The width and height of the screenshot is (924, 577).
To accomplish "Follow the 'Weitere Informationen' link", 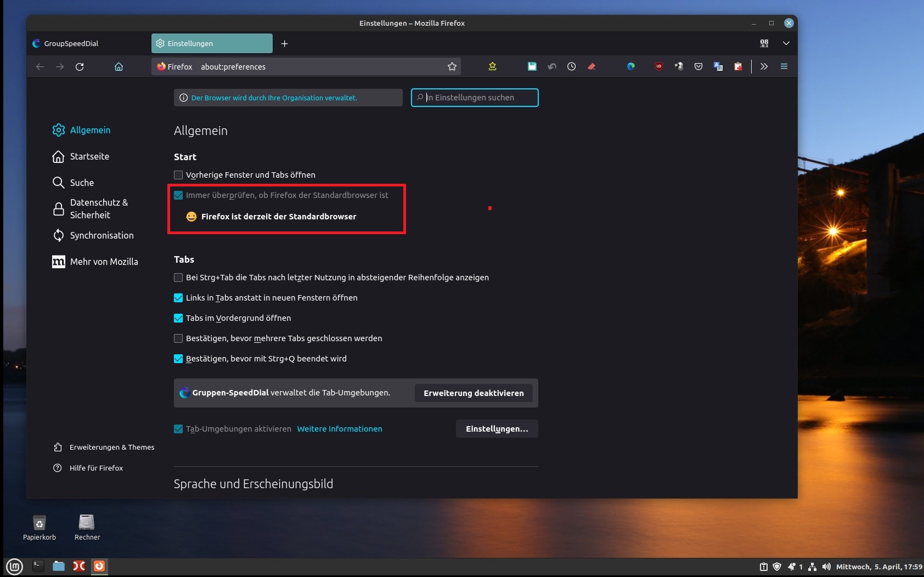I will (340, 429).
